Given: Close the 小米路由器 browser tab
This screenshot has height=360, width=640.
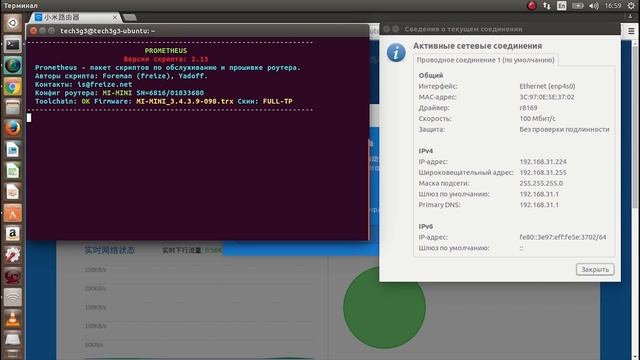Looking at the screenshot, I should [115, 18].
